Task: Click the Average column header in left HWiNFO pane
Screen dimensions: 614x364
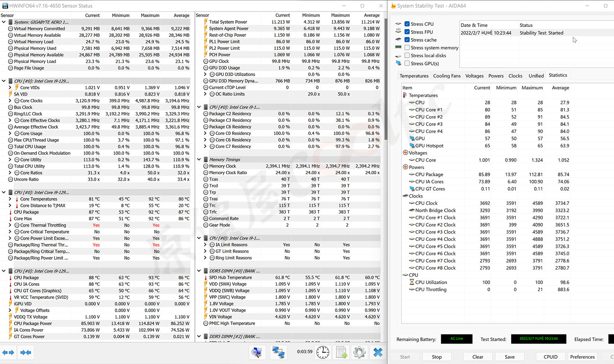Action: (181, 16)
